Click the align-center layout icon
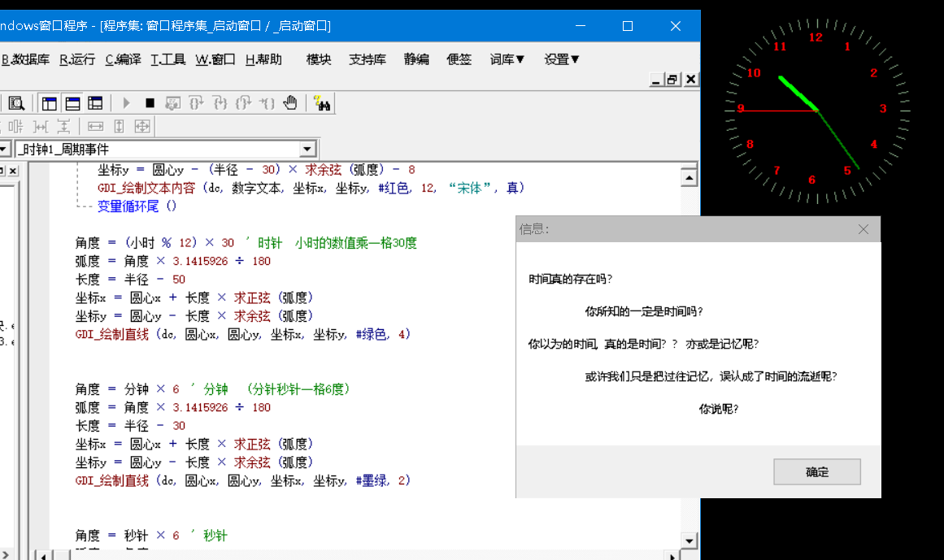The image size is (944, 560). pyautogui.click(x=16, y=126)
